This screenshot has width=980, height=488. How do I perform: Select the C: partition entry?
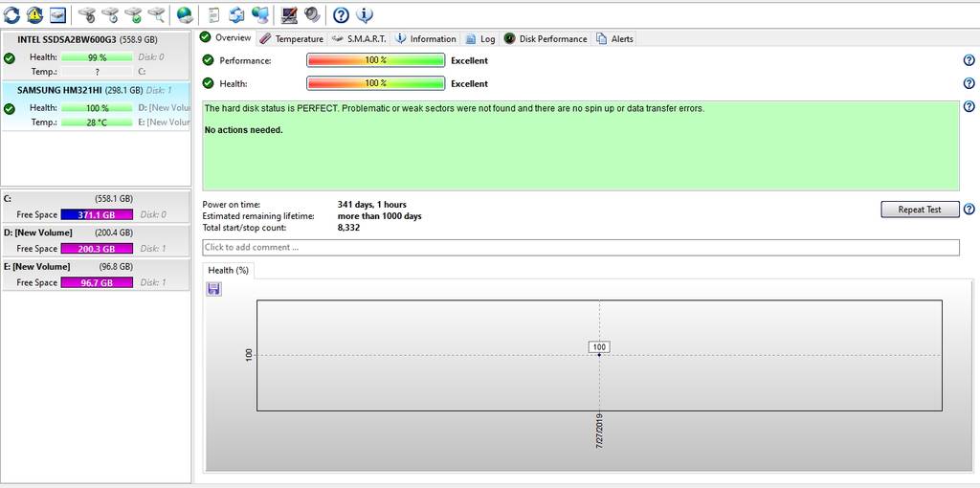[96, 206]
